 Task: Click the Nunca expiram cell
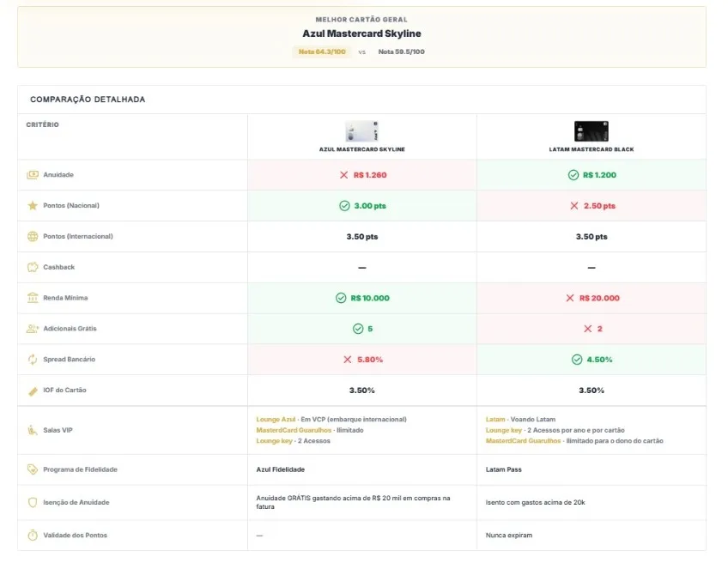tap(509, 536)
